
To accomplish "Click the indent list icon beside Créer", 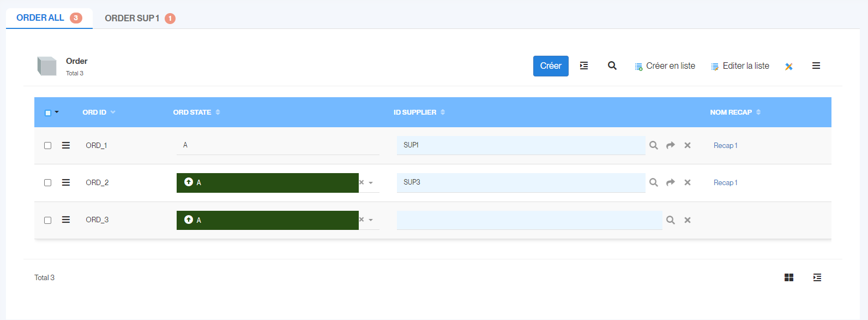I will pos(584,66).
